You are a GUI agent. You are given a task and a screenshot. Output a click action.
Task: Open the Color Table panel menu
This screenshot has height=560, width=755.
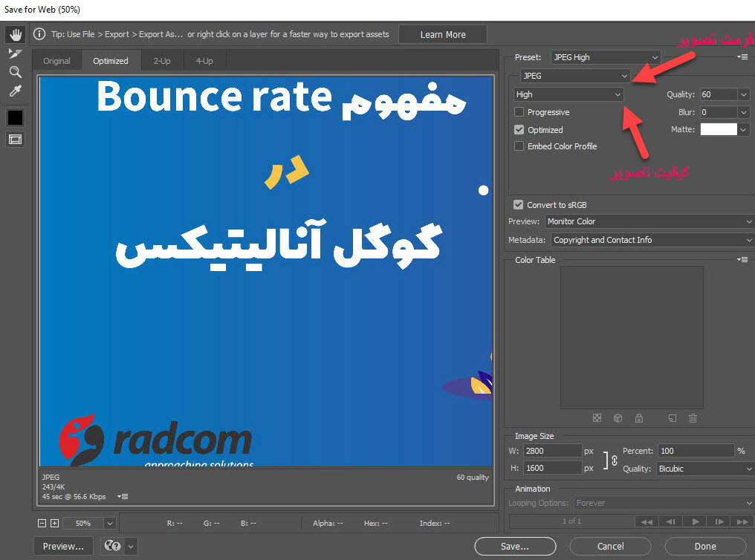point(742,259)
